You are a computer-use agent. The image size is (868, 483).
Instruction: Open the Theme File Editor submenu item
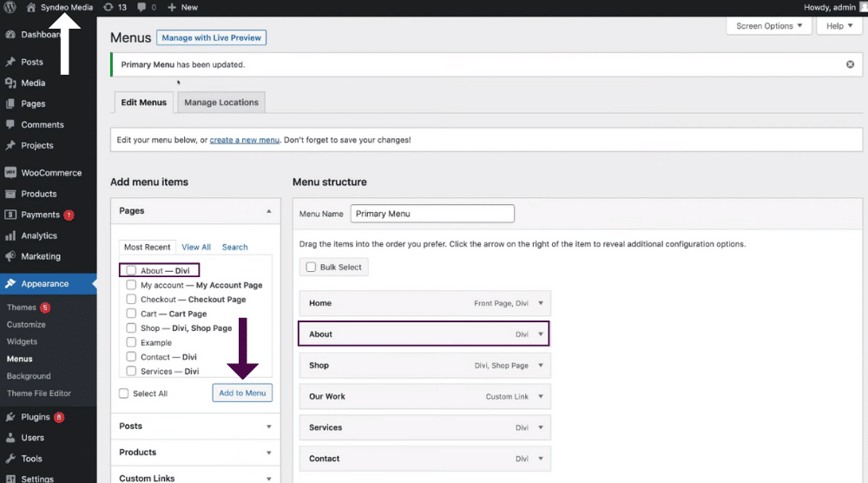pyautogui.click(x=39, y=394)
